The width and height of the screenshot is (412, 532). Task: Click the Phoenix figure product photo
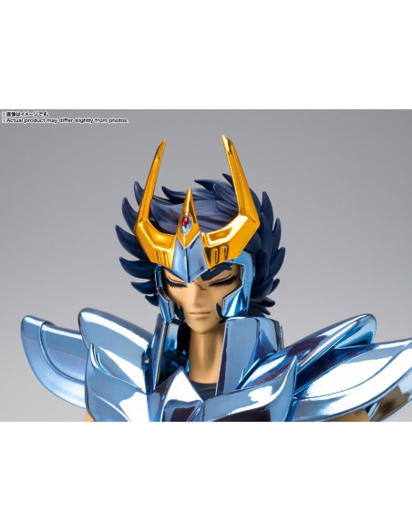coord(206,265)
